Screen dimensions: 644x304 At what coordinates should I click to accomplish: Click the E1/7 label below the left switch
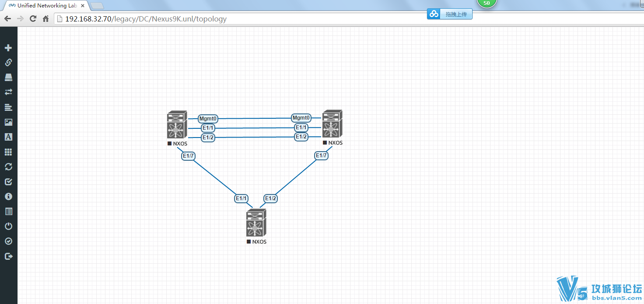188,156
